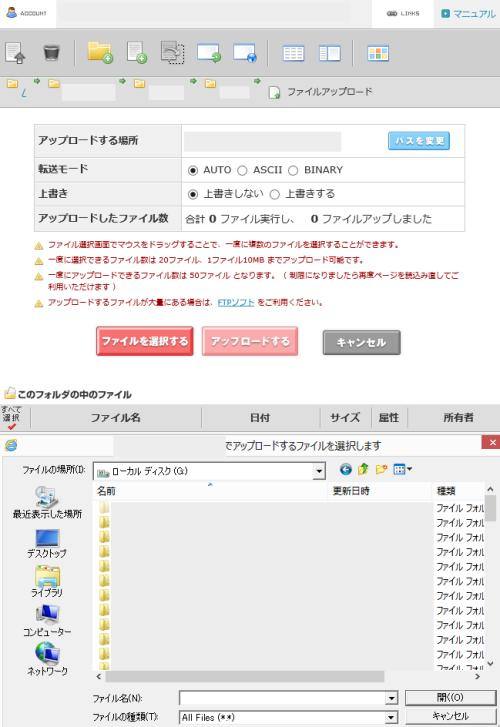500x727 pixels.
Task: Click the horizontal scrollbar in file list
Action: pyautogui.click(x=244, y=676)
